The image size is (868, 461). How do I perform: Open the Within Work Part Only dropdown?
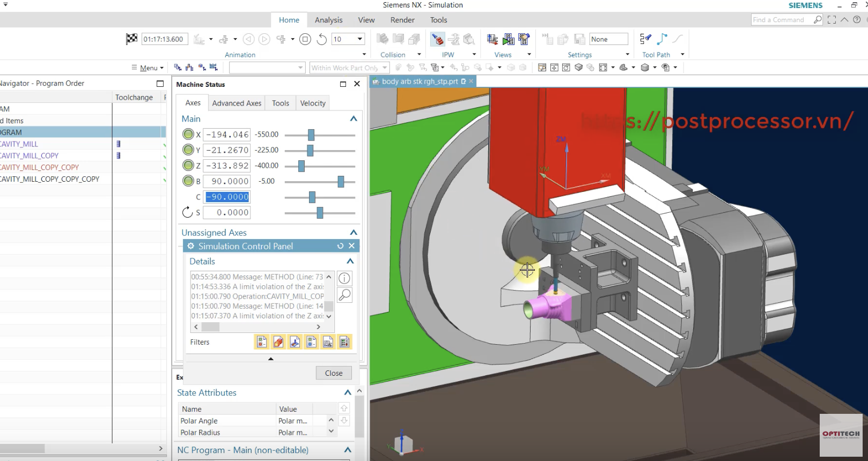pos(385,68)
